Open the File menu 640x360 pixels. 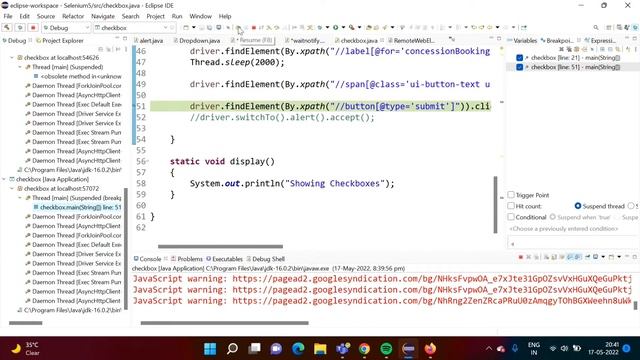[x=8, y=16]
